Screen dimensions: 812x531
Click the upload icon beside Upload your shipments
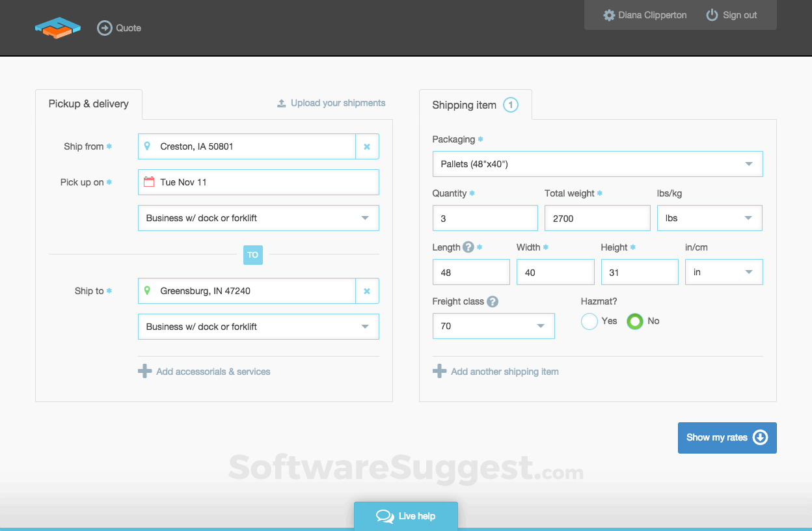click(x=281, y=103)
